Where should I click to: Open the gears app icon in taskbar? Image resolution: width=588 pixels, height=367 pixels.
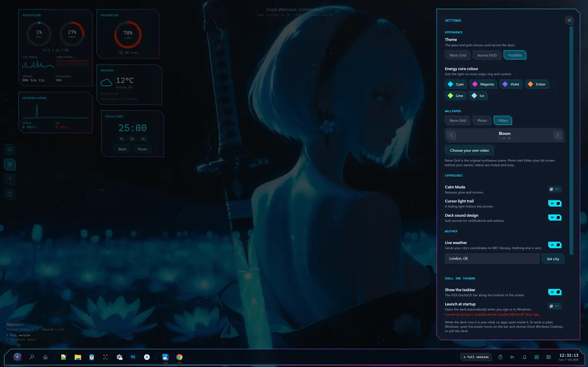(x=119, y=357)
